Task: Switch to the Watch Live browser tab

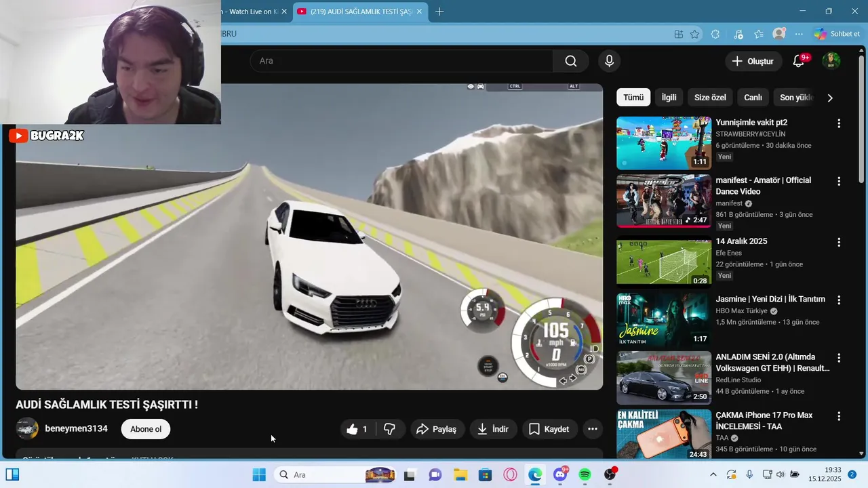Action: coord(252,12)
